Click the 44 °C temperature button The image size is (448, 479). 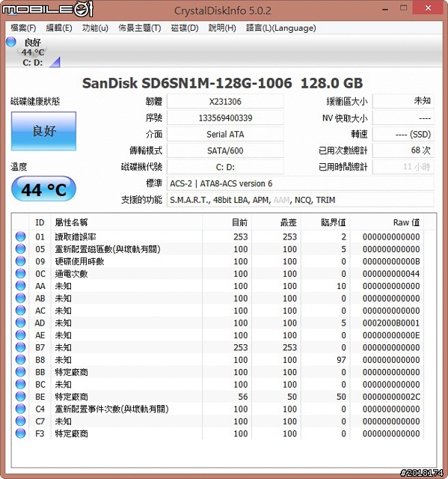point(43,189)
